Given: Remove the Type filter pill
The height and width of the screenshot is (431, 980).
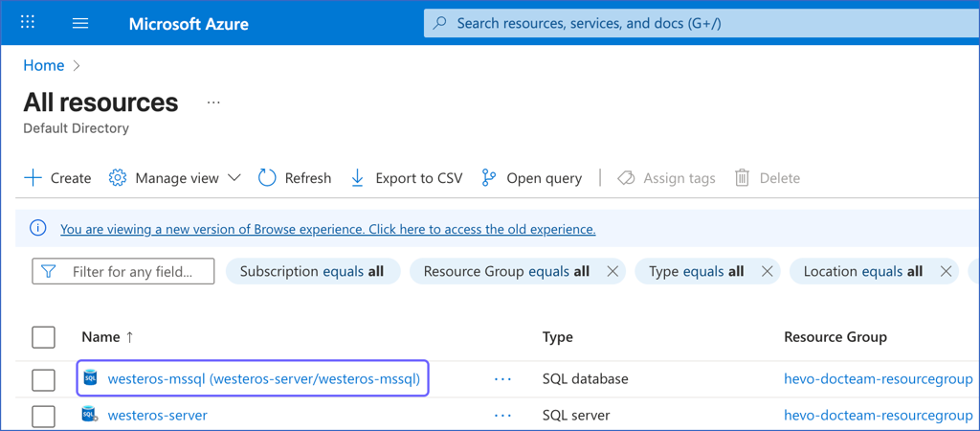Looking at the screenshot, I should (768, 271).
